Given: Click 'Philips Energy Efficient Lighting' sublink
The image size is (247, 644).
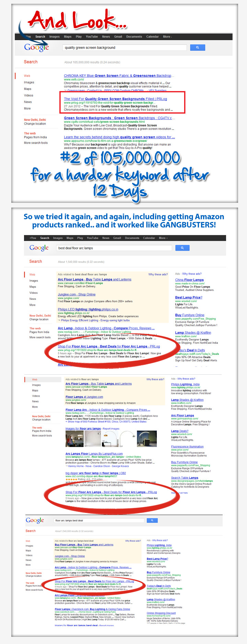Looking at the screenshot, I should 81,320.
